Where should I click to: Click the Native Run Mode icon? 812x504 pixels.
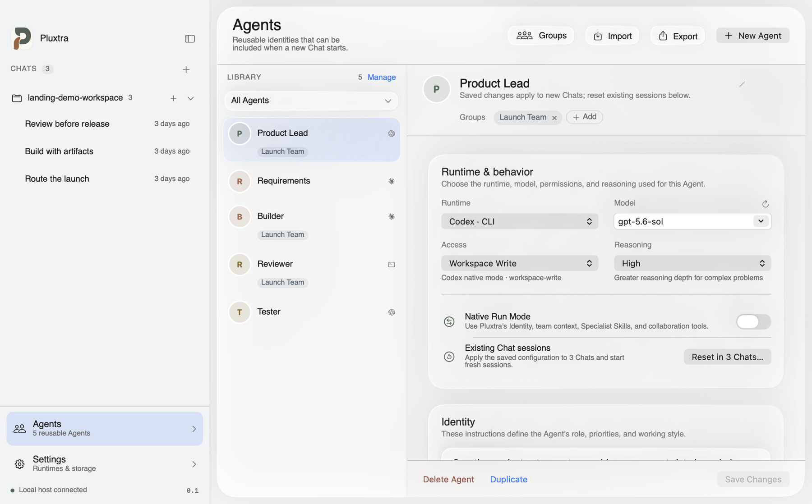pyautogui.click(x=449, y=321)
